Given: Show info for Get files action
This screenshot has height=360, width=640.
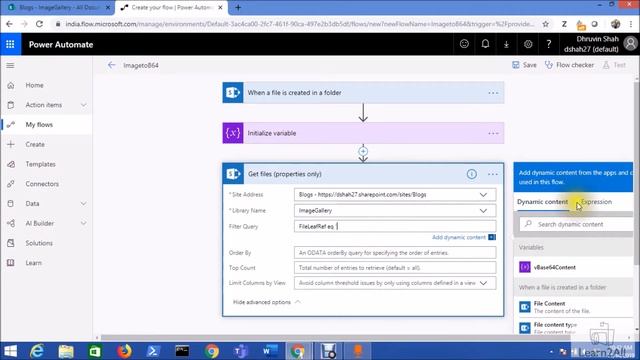Looking at the screenshot, I should (x=471, y=174).
